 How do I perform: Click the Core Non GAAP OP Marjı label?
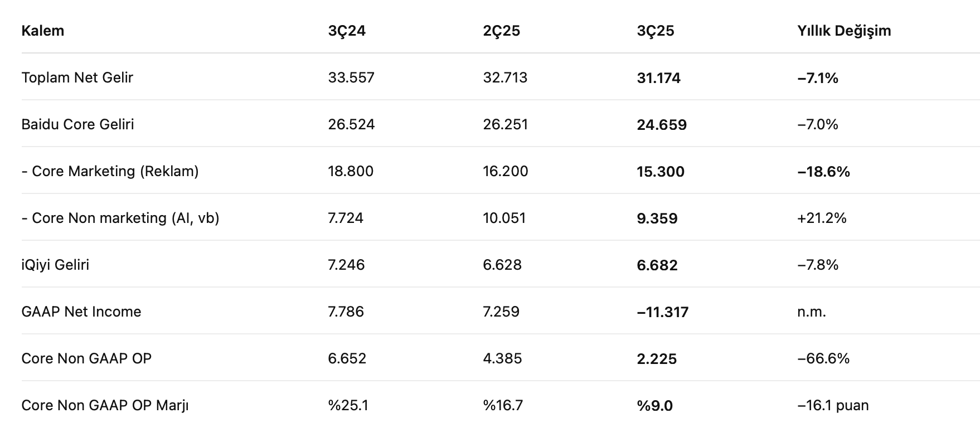coord(105,405)
